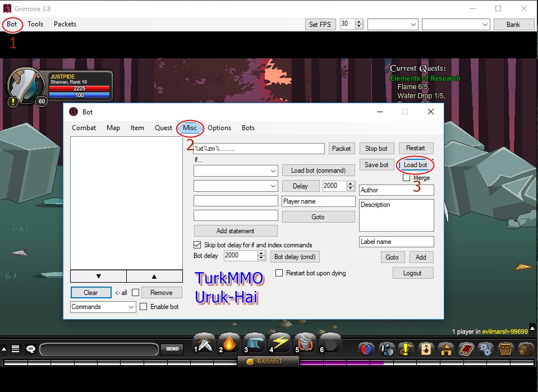Viewport: 538px width, 392px height.
Task: Activate the water wave skill in slot 3
Action: pyautogui.click(x=255, y=343)
